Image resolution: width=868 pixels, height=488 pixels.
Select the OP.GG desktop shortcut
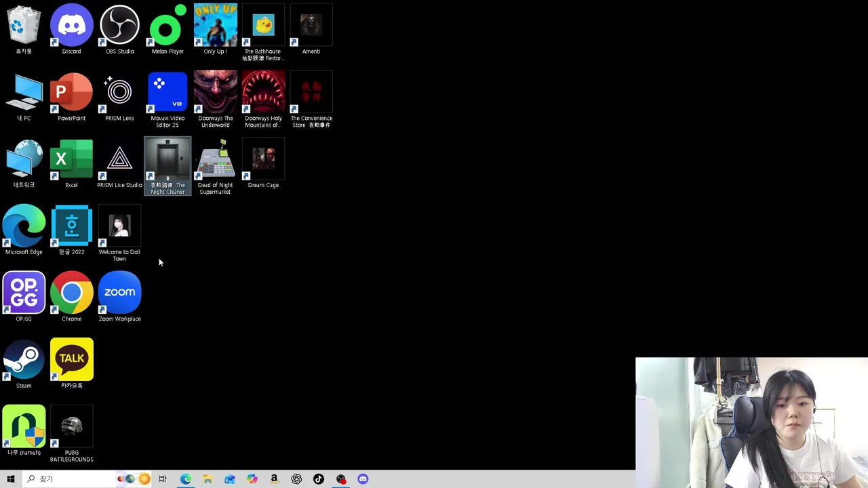point(24,298)
